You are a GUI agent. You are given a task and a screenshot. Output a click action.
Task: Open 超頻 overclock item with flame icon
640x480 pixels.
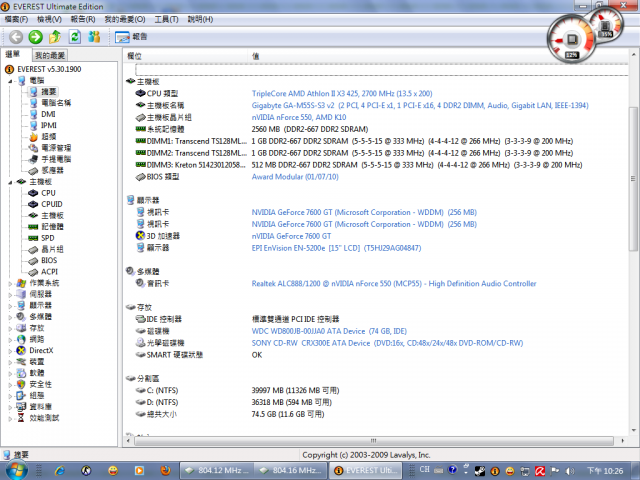(49, 137)
